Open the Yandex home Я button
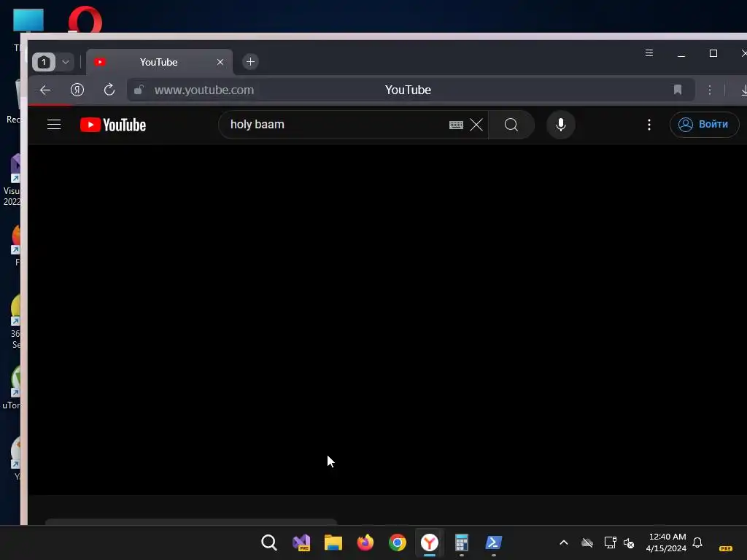The height and width of the screenshot is (560, 747). click(x=77, y=90)
